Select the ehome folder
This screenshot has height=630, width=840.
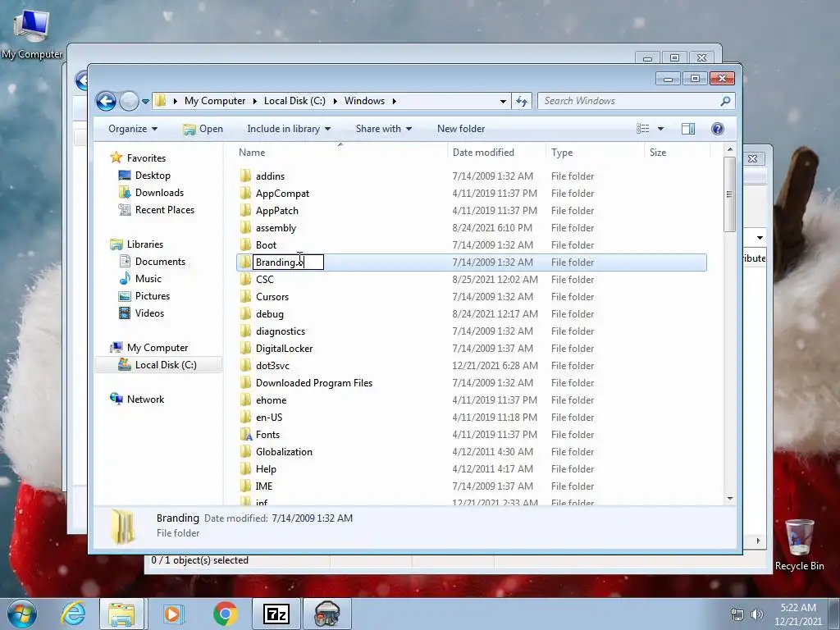tap(271, 400)
